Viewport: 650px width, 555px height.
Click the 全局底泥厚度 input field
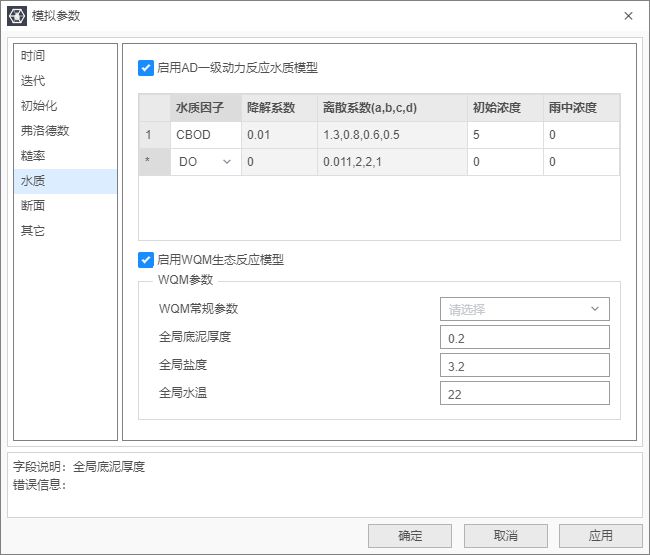[x=524, y=338]
